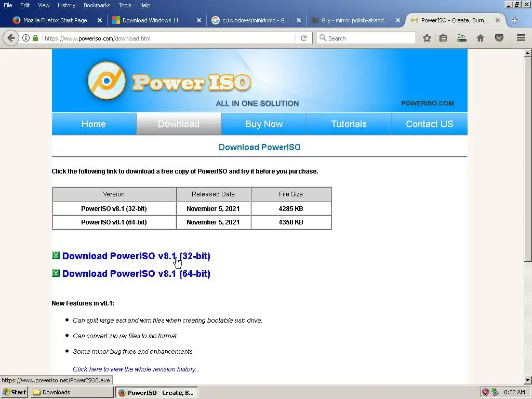This screenshot has width=532, height=399.
Task: Click the vertical scrollbar thumb
Action: 528,159
